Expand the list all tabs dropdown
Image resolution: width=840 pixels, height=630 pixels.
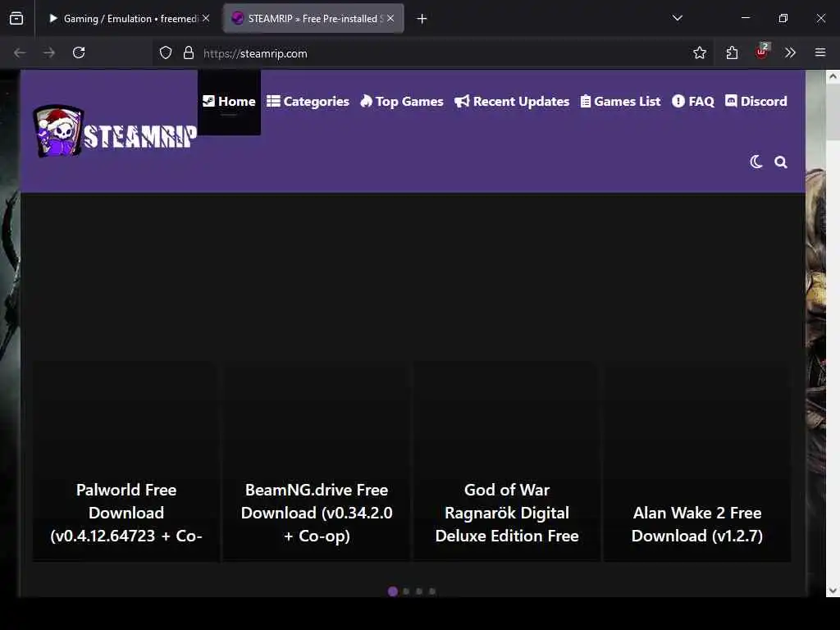click(677, 18)
